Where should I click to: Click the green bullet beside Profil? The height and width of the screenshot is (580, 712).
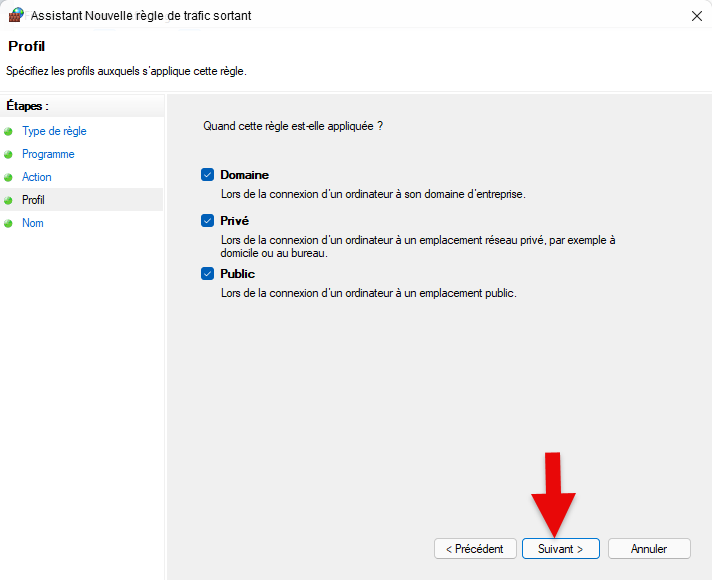(8, 200)
